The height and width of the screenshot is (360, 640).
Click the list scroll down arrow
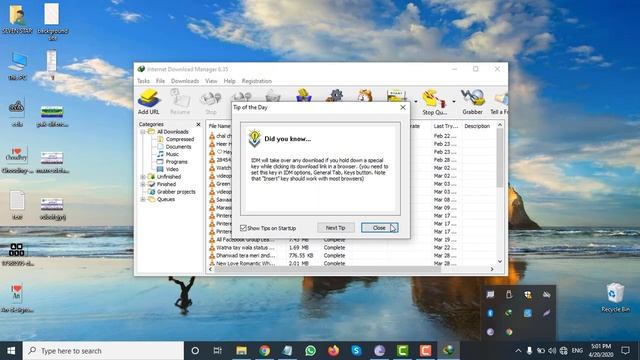[x=500, y=261]
